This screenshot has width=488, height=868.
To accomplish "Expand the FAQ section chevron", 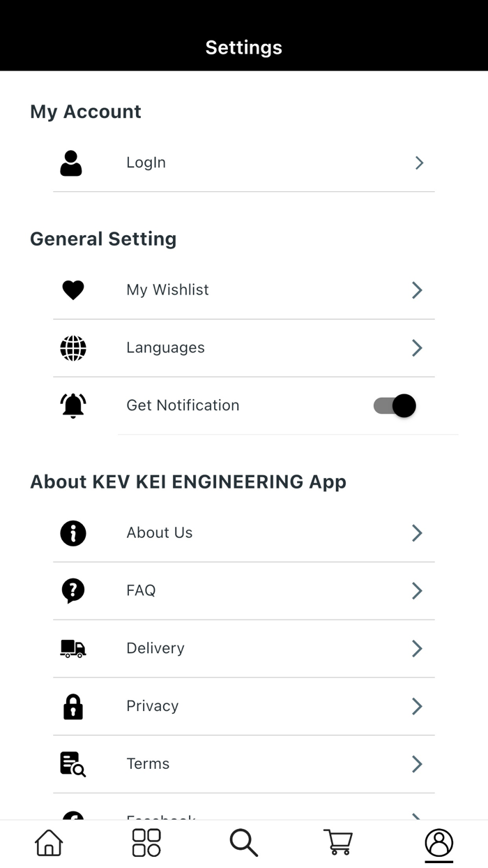I will (x=416, y=590).
